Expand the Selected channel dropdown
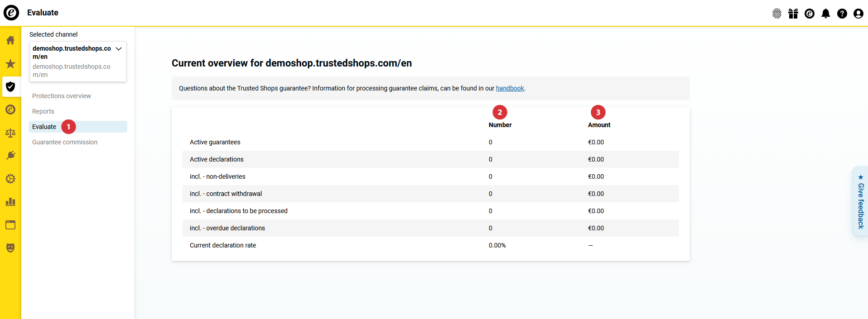 (78, 62)
